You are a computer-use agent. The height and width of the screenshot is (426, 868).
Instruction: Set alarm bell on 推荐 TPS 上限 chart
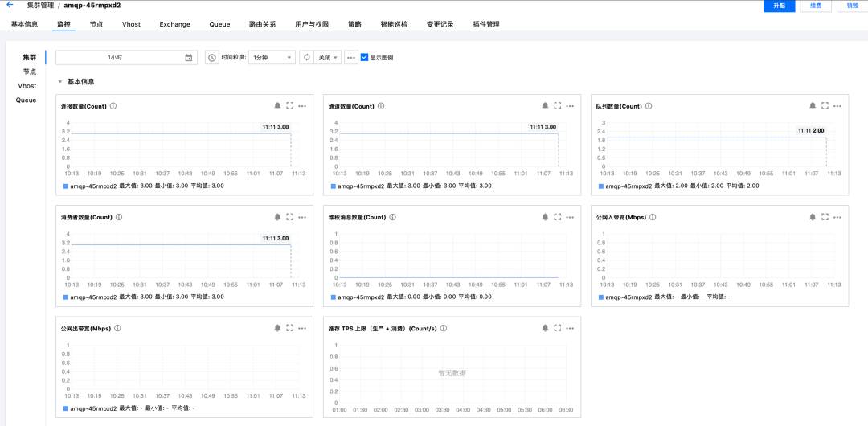click(545, 328)
